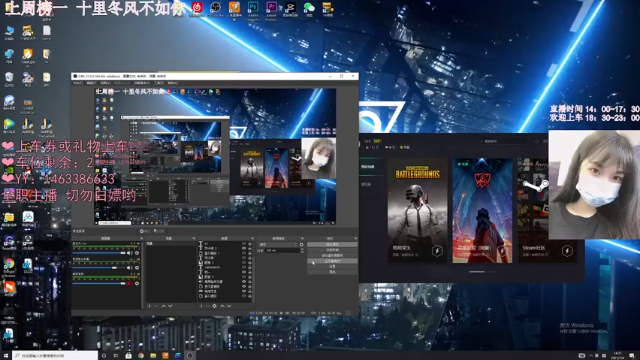Click the start virtual camera button

(332, 256)
